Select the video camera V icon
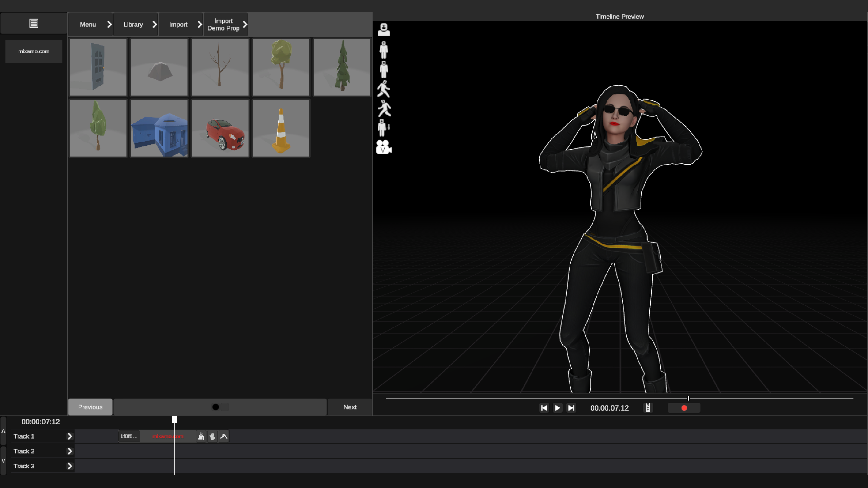The image size is (868, 488). coord(384,147)
